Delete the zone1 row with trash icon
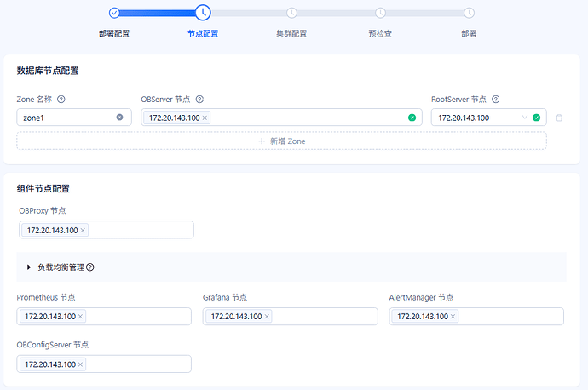Image resolution: width=588 pixels, height=390 pixels. pyautogui.click(x=559, y=118)
